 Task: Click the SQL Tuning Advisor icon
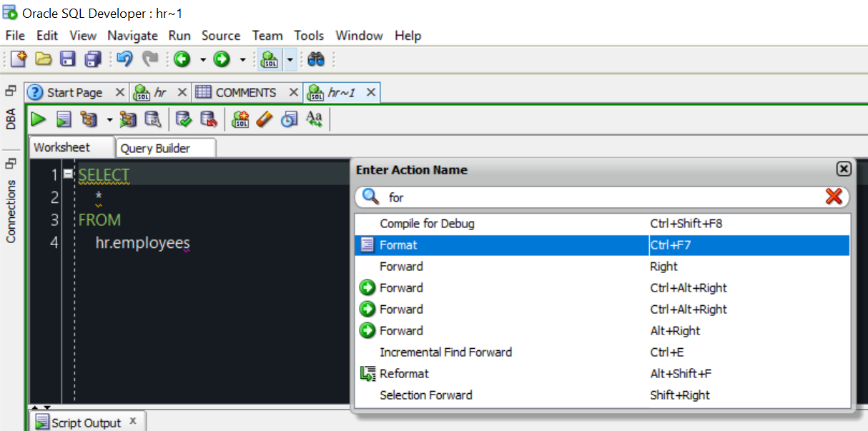[x=153, y=119]
